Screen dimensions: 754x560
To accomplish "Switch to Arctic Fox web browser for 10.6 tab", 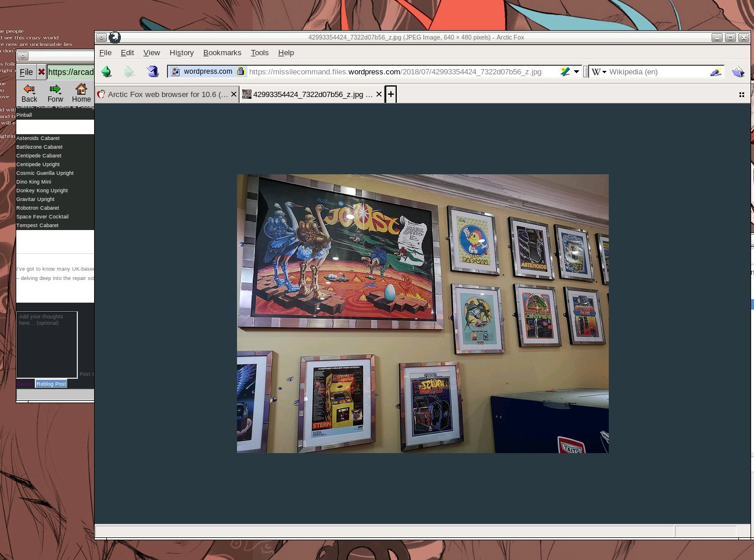I will click(x=167, y=94).
